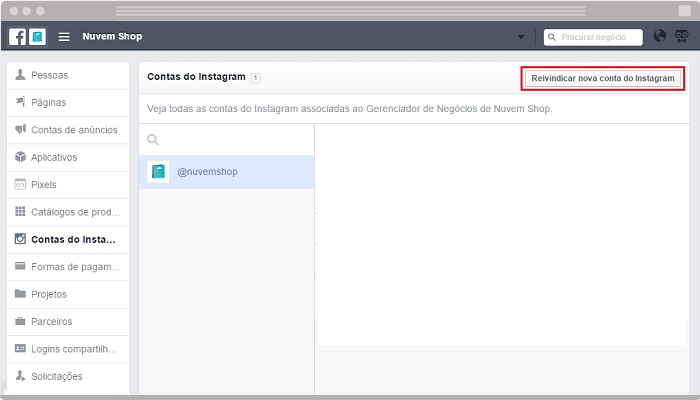The width and height of the screenshot is (700, 400).
Task: Open the Páginas sidebar item
Action: (68, 103)
